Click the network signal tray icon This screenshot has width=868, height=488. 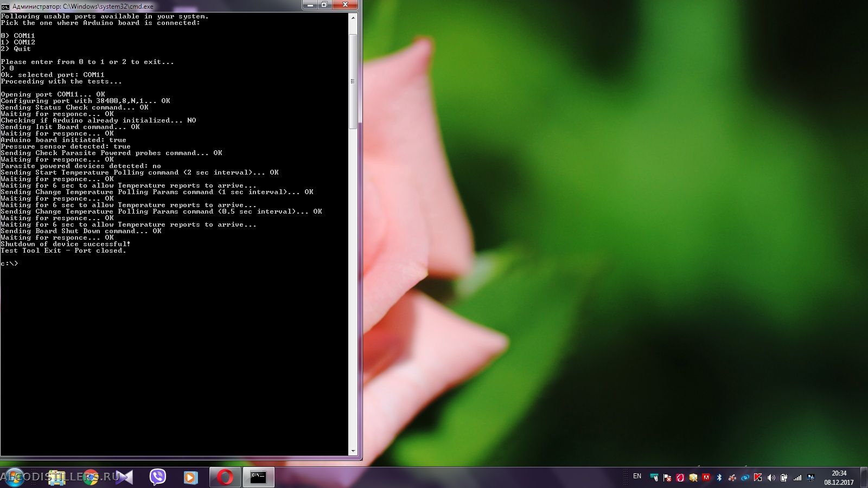pyautogui.click(x=797, y=478)
